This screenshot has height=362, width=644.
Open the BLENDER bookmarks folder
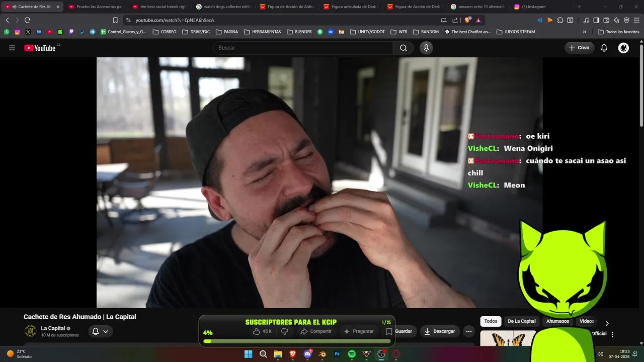coord(299,32)
